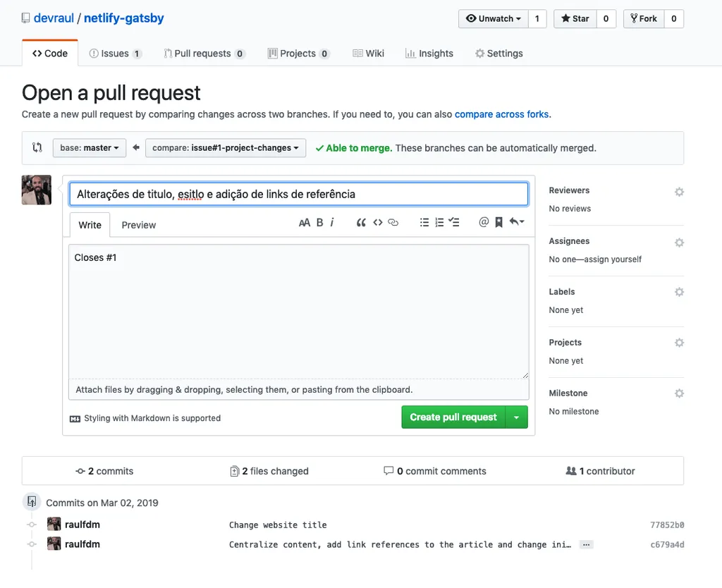Open the Issues tab
This screenshot has width=722, height=588.
pyautogui.click(x=115, y=54)
